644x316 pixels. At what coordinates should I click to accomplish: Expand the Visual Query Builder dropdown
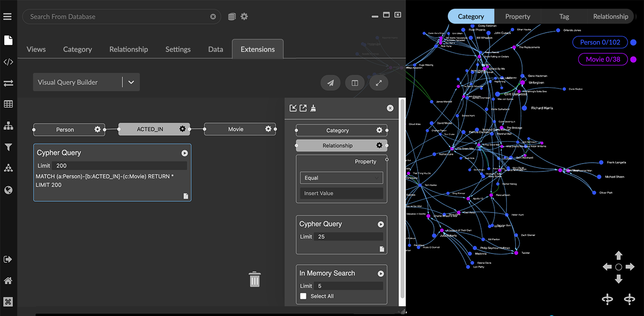tap(131, 83)
